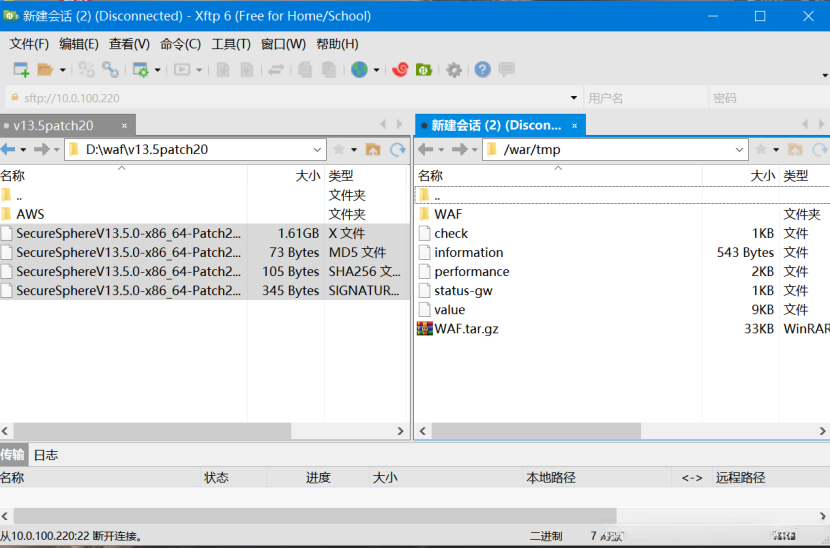Image resolution: width=830 pixels, height=549 pixels.
Task: Refresh the local pane
Action: [398, 150]
